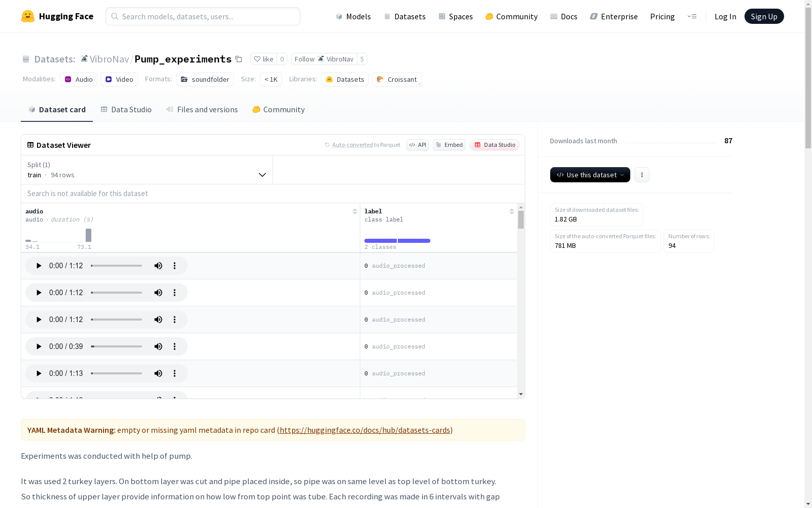Select the Croissant library tag
Viewport: 812px width, 508px height.
pos(397,79)
